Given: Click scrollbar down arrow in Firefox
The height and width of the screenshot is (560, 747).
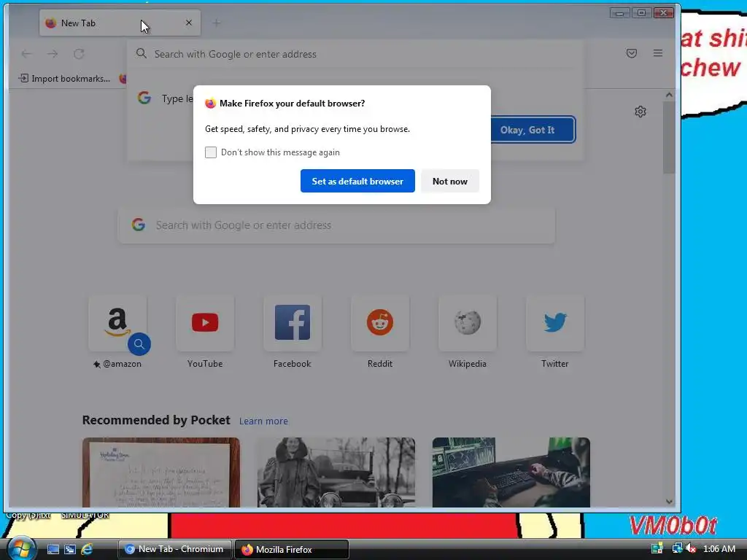Looking at the screenshot, I should point(669,502).
